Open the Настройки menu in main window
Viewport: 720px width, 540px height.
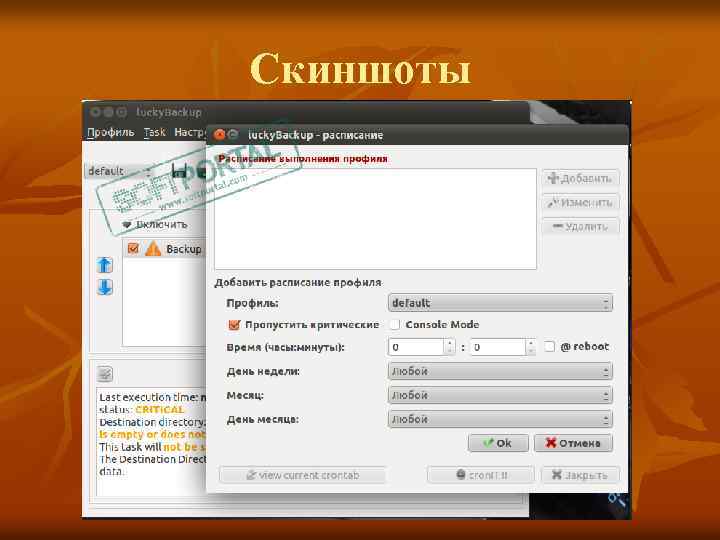tap(190, 133)
